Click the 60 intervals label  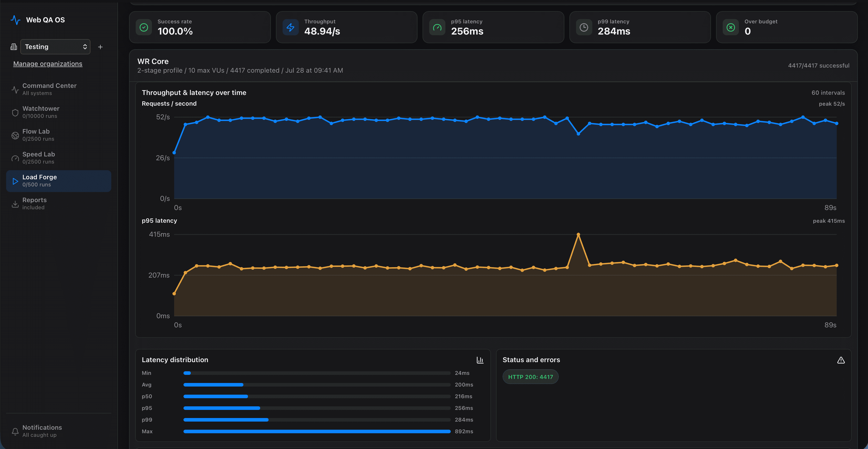pos(828,93)
